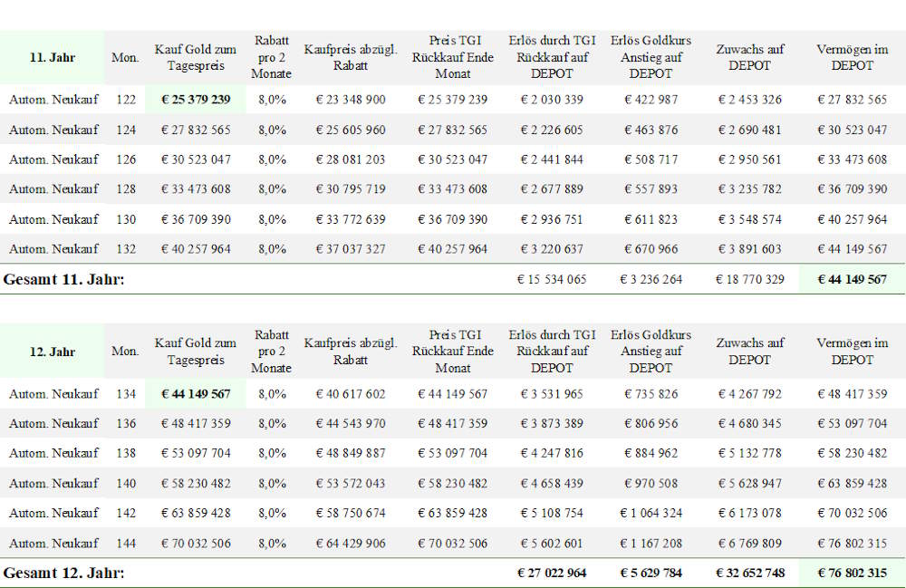Click month number 122
The width and height of the screenshot is (906, 588).
coord(126,100)
